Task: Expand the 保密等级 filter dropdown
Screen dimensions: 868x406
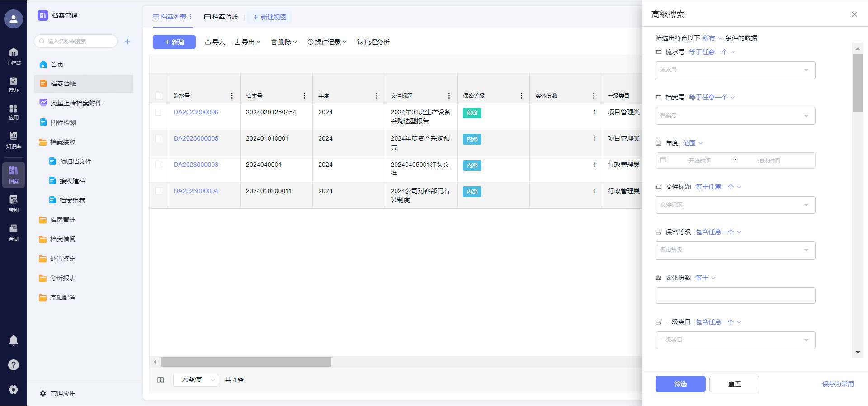Action: (735, 250)
